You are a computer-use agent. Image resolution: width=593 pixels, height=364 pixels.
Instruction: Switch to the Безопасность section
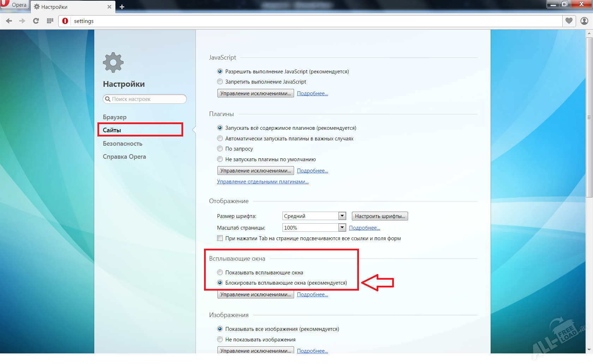coord(122,144)
